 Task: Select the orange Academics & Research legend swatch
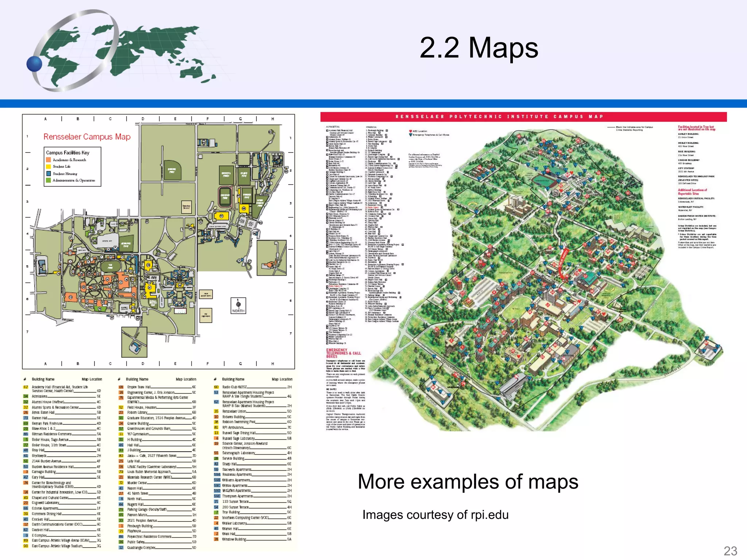click(x=48, y=160)
